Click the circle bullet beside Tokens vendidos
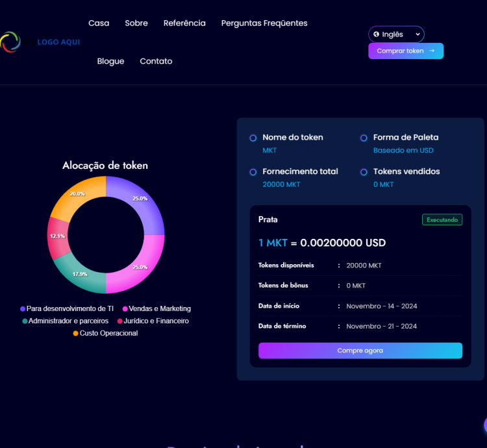The height and width of the screenshot is (448, 487). 364,172
